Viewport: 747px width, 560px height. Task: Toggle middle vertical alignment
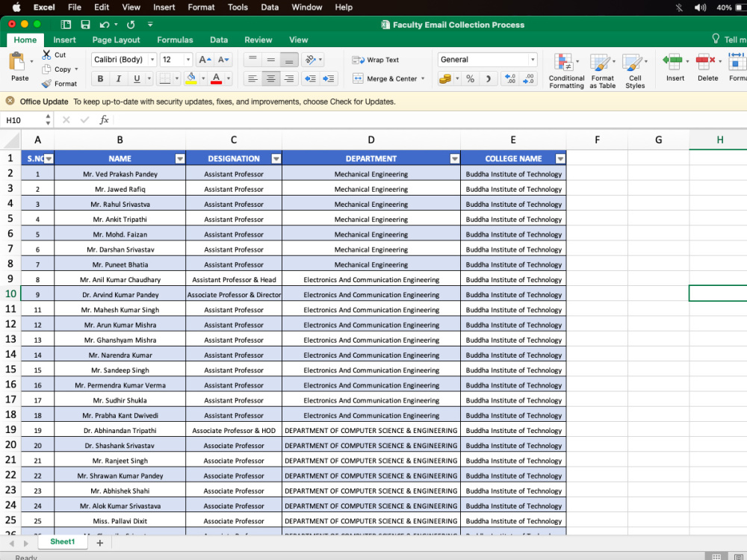pyautogui.click(x=270, y=60)
